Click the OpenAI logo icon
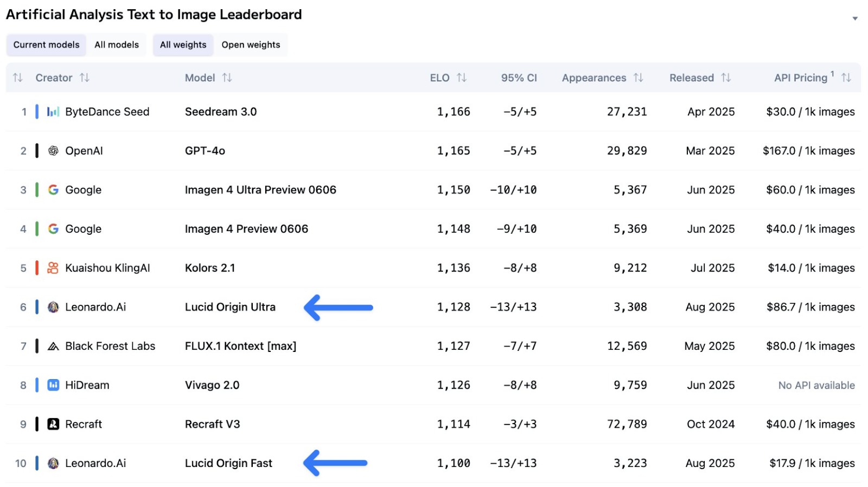This screenshot has height=487, width=868. pyautogui.click(x=53, y=151)
